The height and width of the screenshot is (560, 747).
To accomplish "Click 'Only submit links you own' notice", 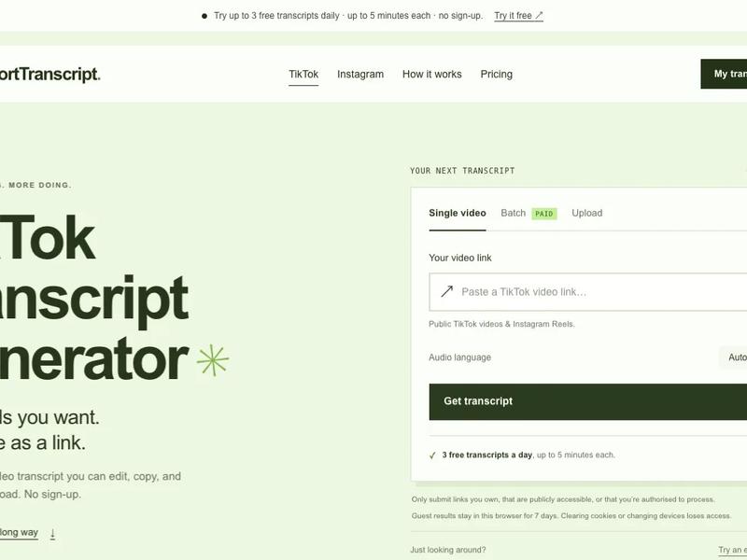I will (563, 499).
